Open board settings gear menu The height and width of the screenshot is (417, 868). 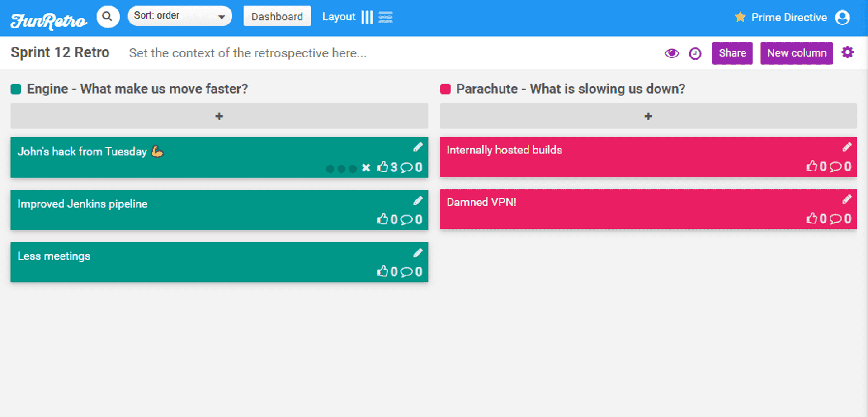pyautogui.click(x=847, y=52)
